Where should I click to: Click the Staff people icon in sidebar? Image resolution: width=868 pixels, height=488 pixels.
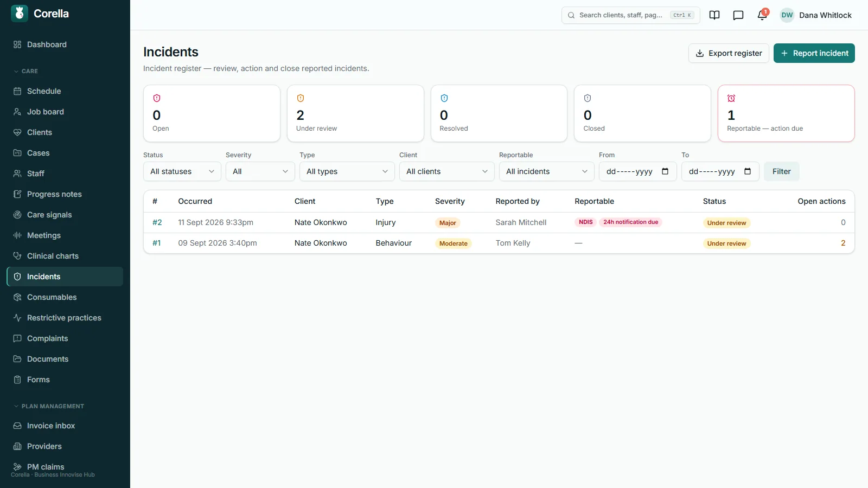coord(17,174)
